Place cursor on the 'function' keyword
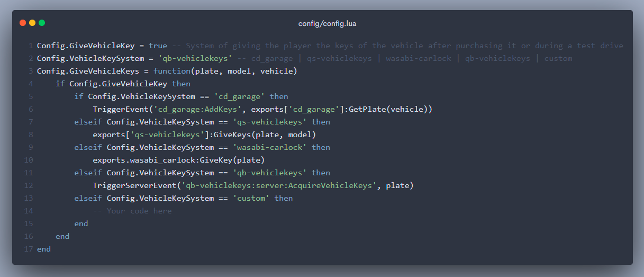 click(x=171, y=71)
